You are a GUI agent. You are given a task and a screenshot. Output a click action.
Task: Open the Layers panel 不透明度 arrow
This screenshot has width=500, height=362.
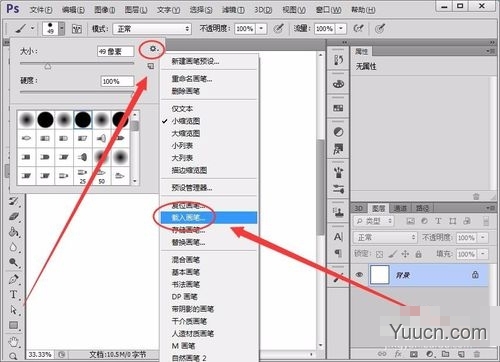pos(483,238)
